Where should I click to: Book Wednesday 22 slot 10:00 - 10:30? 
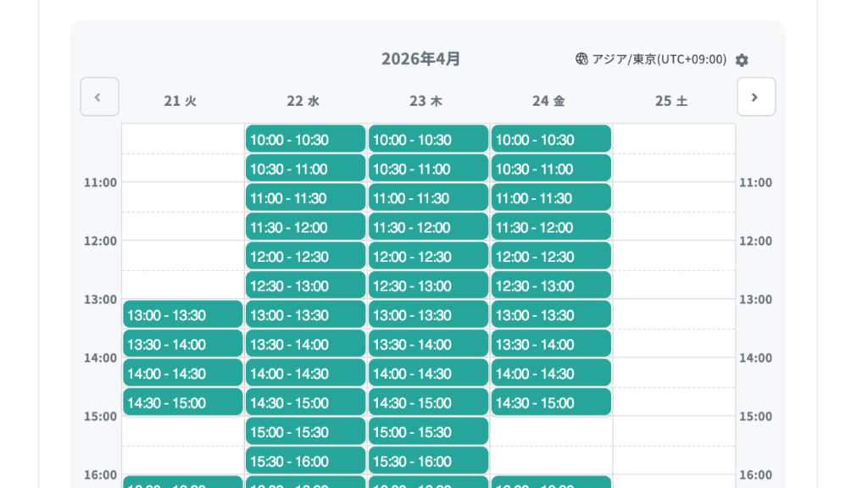click(x=305, y=139)
